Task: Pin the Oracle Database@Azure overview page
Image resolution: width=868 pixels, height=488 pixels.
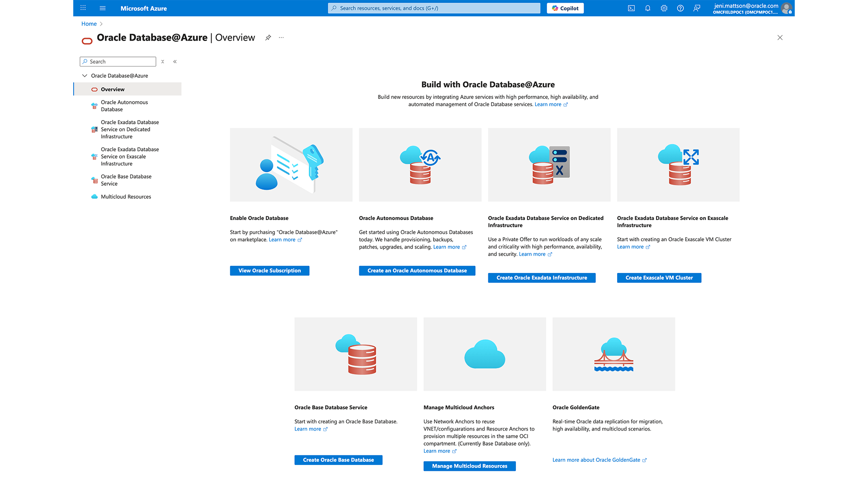Action: coord(268,38)
